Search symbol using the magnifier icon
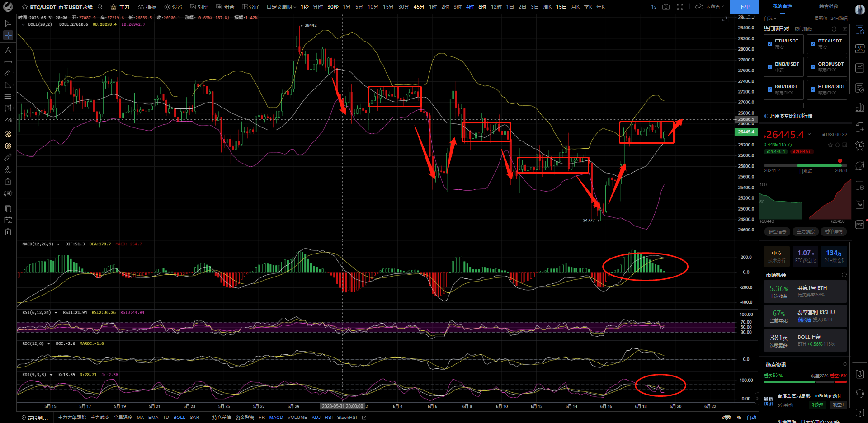This screenshot has width=868, height=423. (100, 7)
